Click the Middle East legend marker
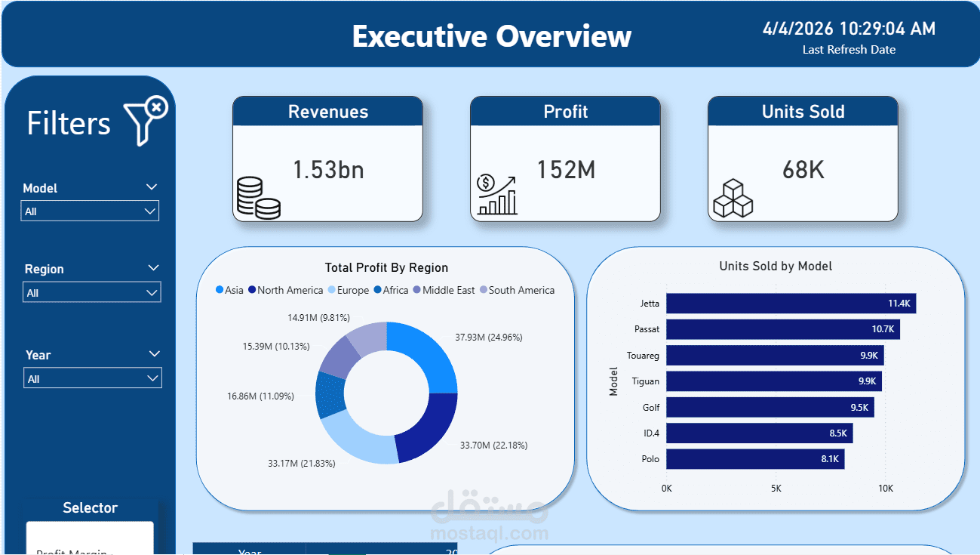Image resolution: width=980 pixels, height=555 pixels. point(416,290)
